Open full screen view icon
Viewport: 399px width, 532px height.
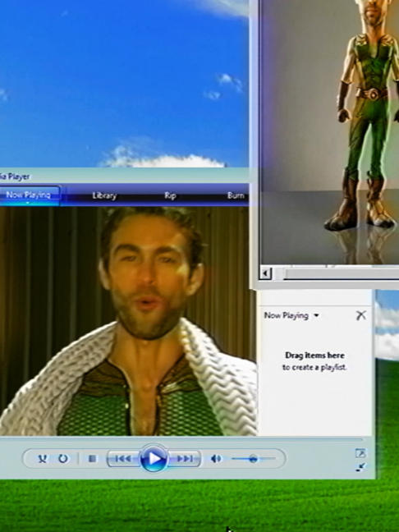[360, 453]
